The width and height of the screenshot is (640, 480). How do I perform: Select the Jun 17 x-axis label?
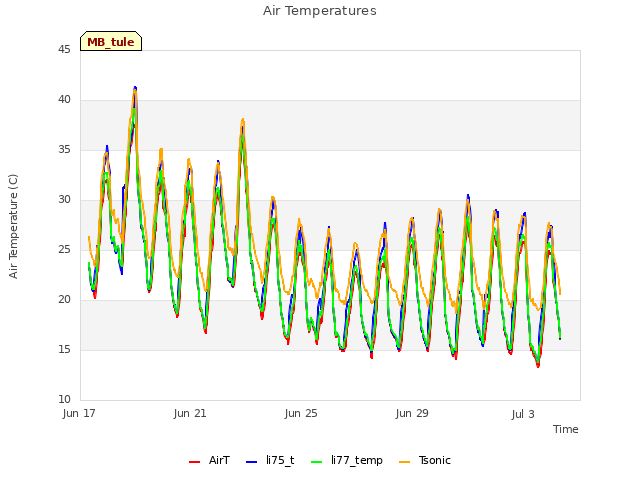79,413
